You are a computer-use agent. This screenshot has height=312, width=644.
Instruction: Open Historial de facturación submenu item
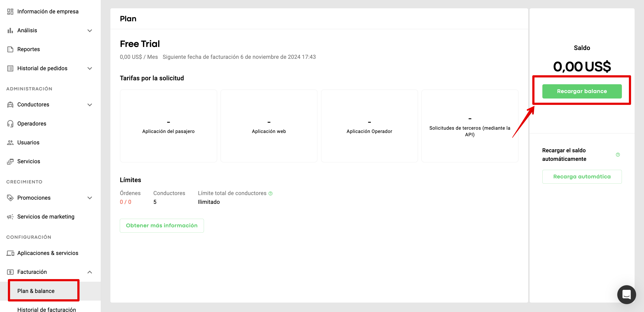click(x=46, y=310)
